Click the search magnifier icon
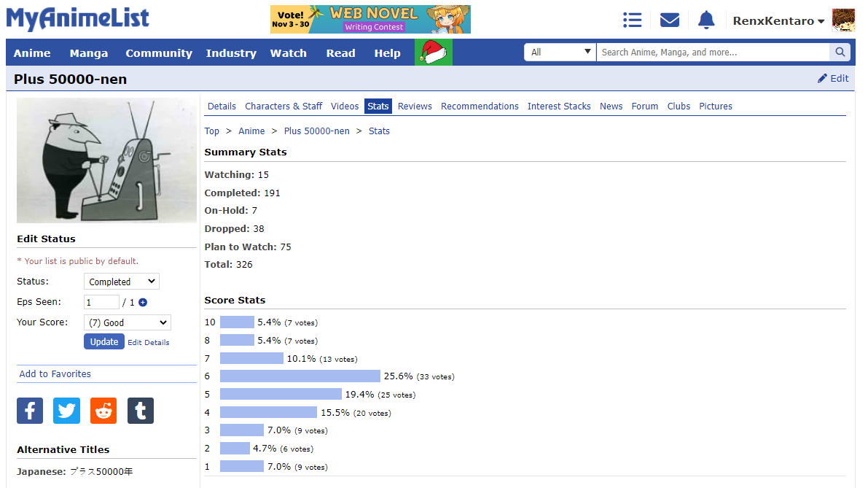 840,53
